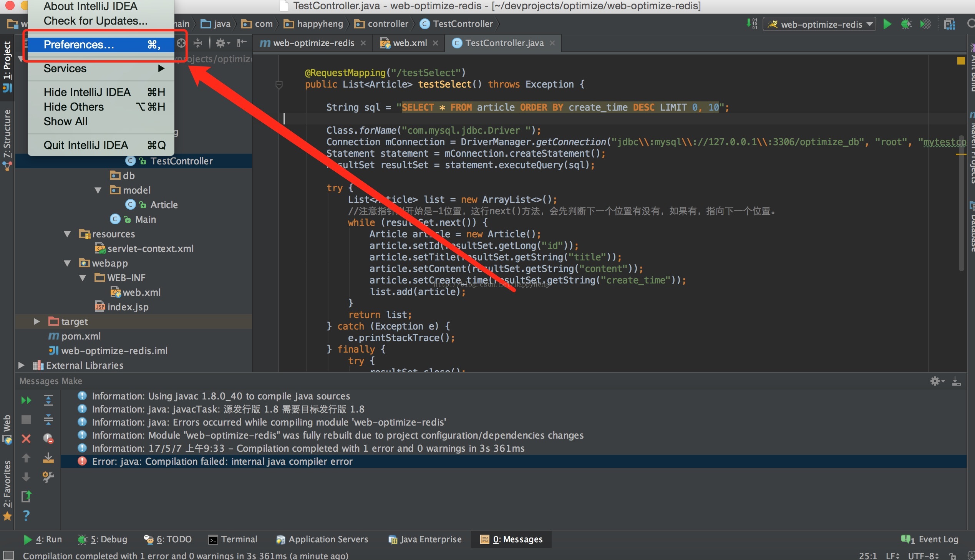Screen dimensions: 975x560
Task: Toggle hide warnings icon in Messages panel
Action: tap(48, 439)
